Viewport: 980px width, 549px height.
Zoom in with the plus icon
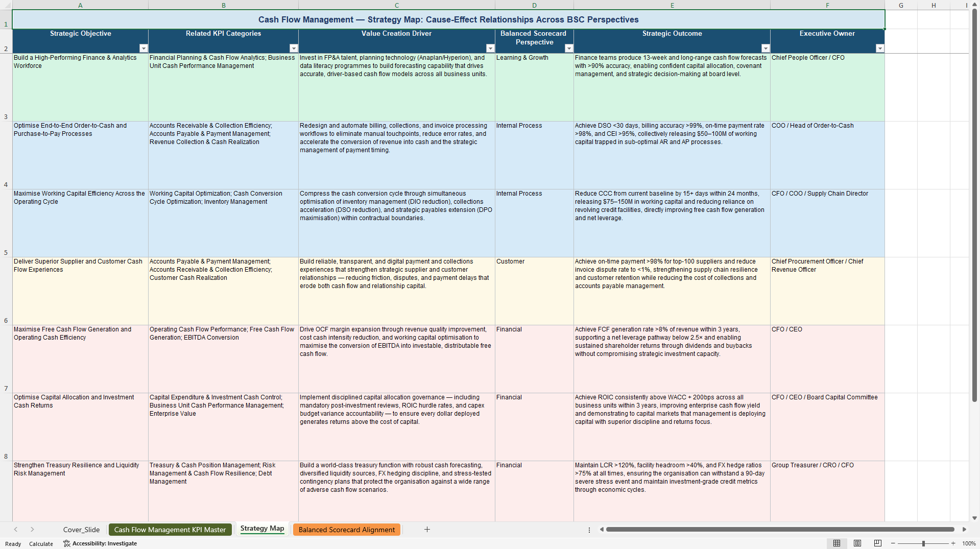click(x=953, y=543)
